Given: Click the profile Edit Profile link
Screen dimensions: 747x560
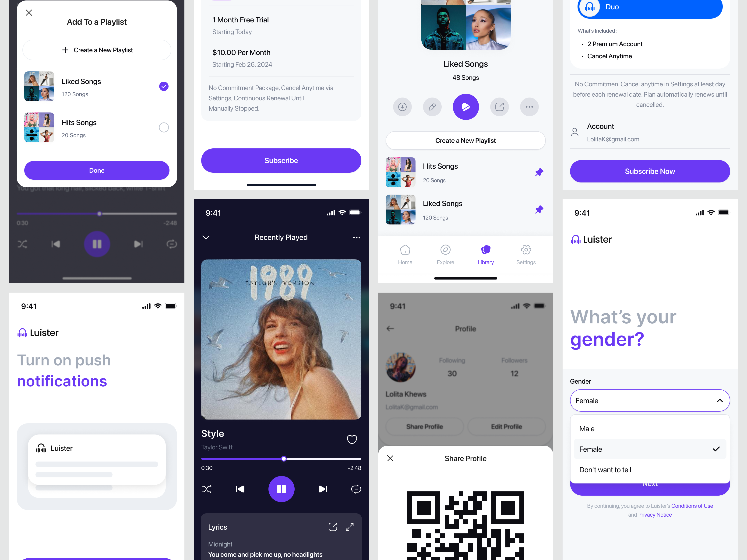Looking at the screenshot, I should tap(507, 427).
